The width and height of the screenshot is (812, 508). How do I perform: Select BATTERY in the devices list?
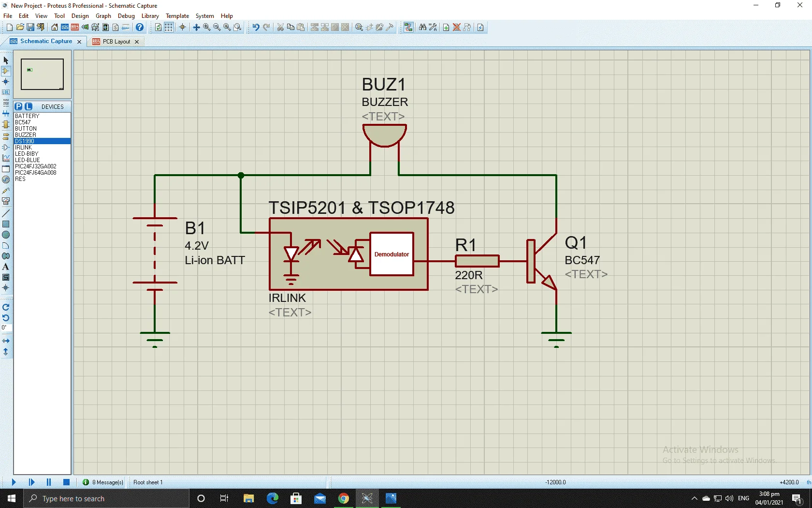(42, 116)
